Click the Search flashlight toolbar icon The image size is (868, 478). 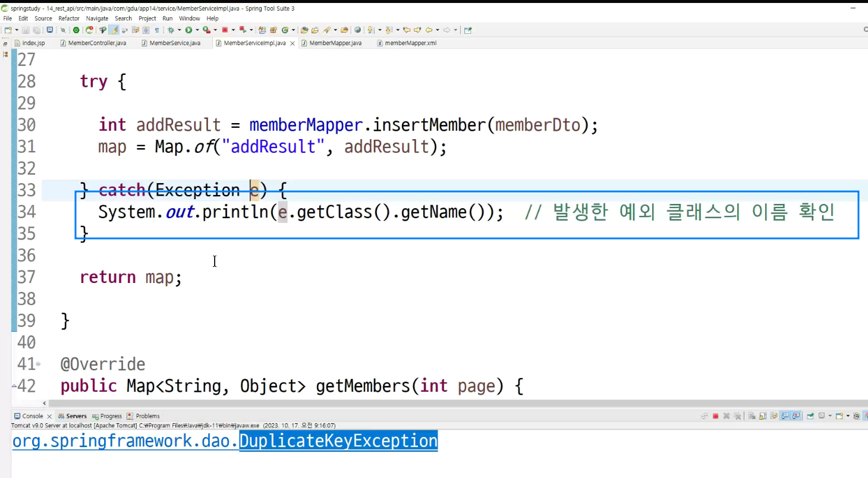(x=327, y=30)
